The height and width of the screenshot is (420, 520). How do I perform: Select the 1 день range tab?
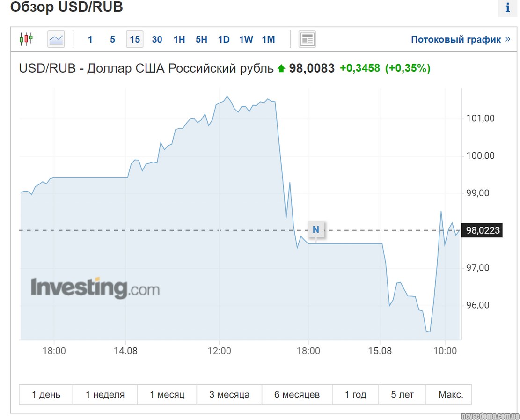[46, 395]
